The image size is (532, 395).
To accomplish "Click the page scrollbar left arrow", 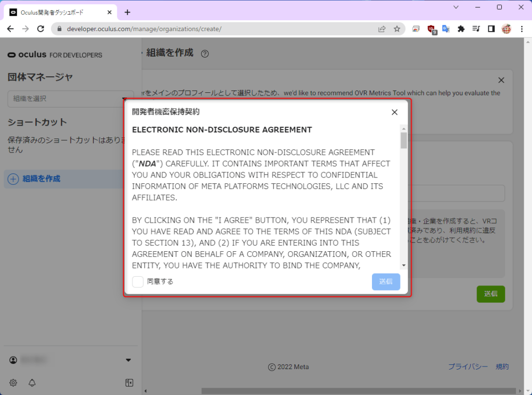I will [x=145, y=391].
